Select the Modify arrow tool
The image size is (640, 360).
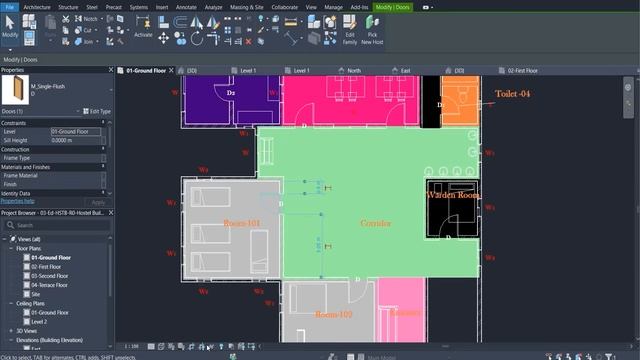coord(10,27)
